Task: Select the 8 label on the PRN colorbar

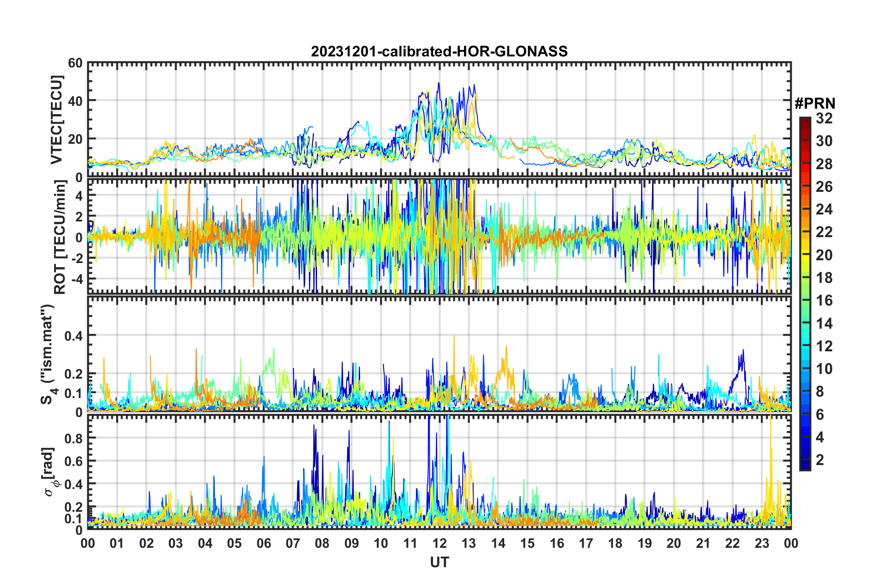Action: coord(820,392)
